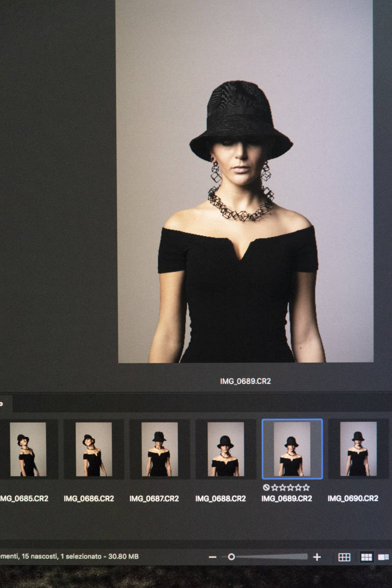
Task: Click the IMG_0687.CR2 filename label in the filmstrip
Action: click(154, 498)
